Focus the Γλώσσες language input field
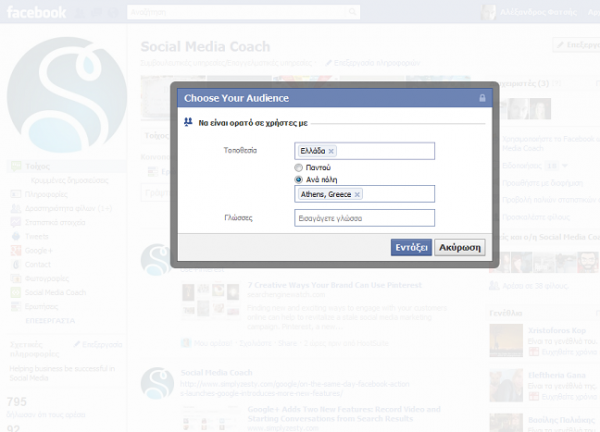 point(364,218)
